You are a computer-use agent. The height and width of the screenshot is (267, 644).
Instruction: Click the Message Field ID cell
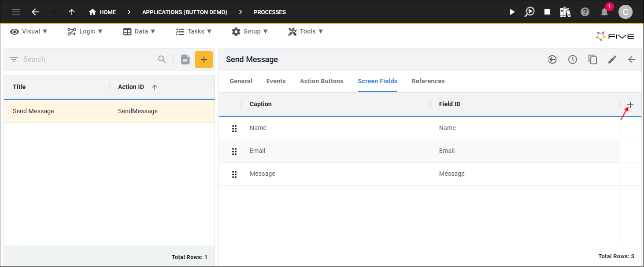(452, 174)
